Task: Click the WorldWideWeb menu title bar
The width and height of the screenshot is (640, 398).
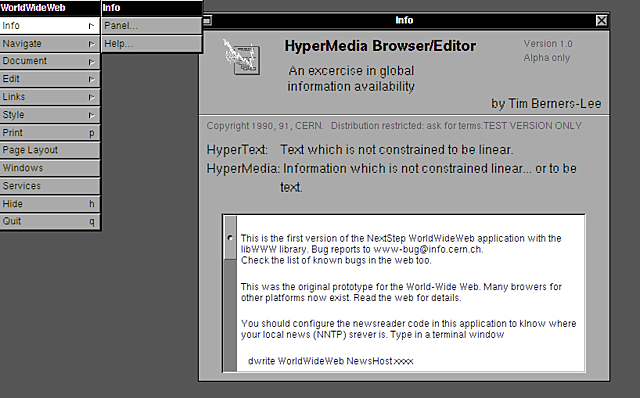Action: [50, 8]
